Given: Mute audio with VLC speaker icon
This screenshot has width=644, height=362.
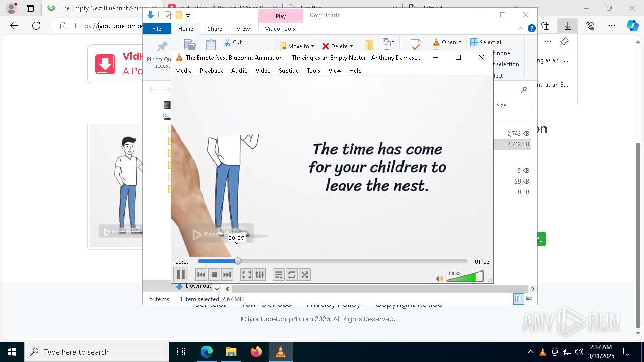Looking at the screenshot, I should pyautogui.click(x=439, y=278).
